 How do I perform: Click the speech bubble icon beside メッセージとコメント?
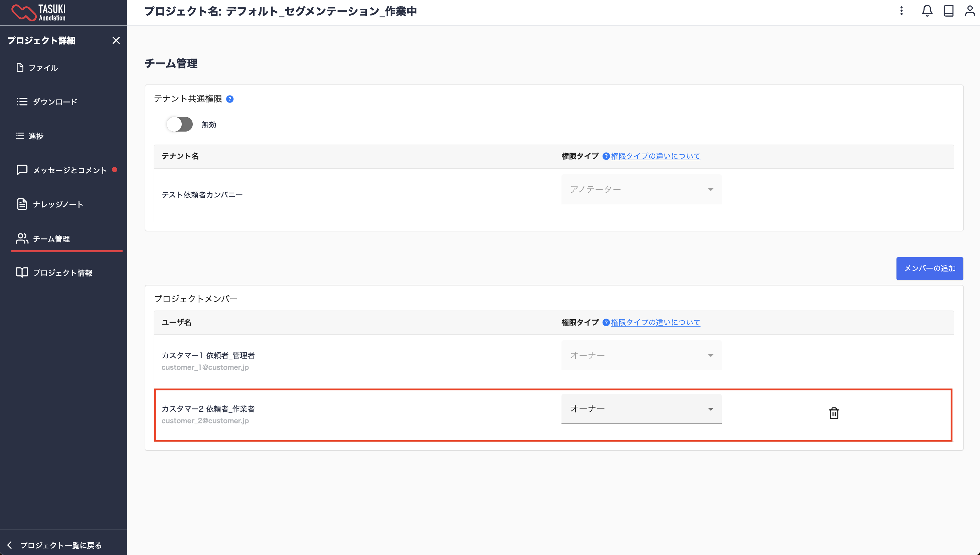(22, 170)
